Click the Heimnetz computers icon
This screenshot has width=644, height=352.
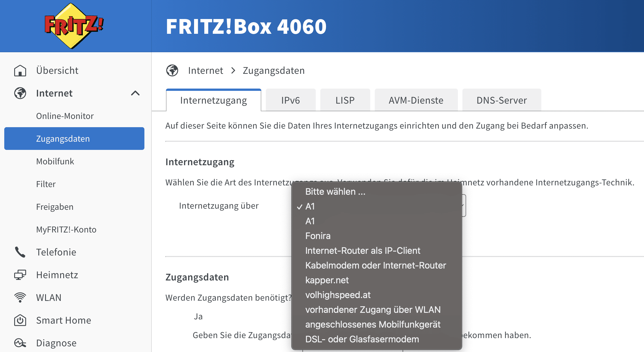tap(20, 275)
